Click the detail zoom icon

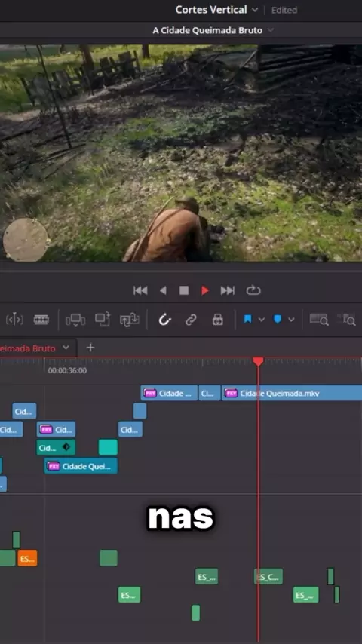click(346, 319)
